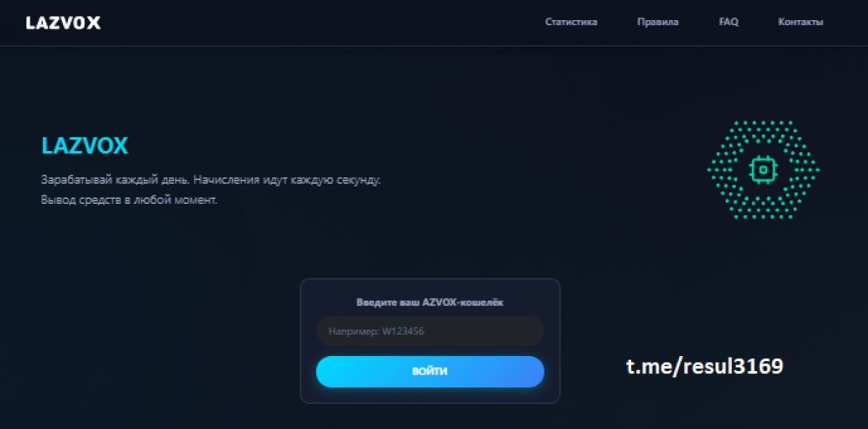Open the t.me/resul3169 Telegram link
Image resolution: width=868 pixels, height=429 pixels.
[x=704, y=367]
